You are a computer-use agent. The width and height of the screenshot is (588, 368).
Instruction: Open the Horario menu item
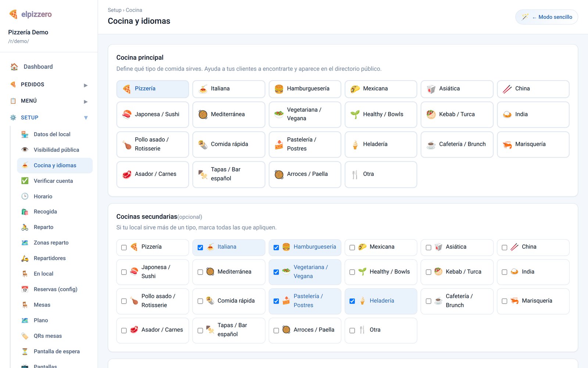tap(55, 196)
